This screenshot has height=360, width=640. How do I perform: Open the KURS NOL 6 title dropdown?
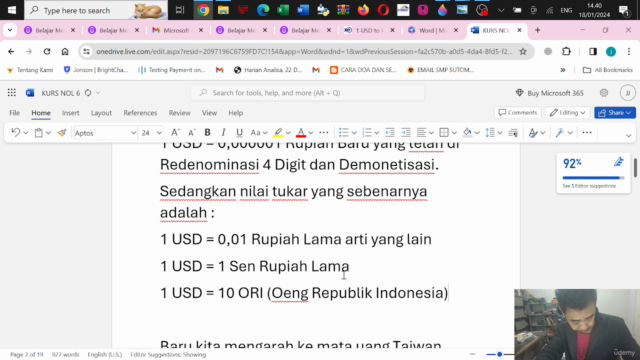(98, 93)
